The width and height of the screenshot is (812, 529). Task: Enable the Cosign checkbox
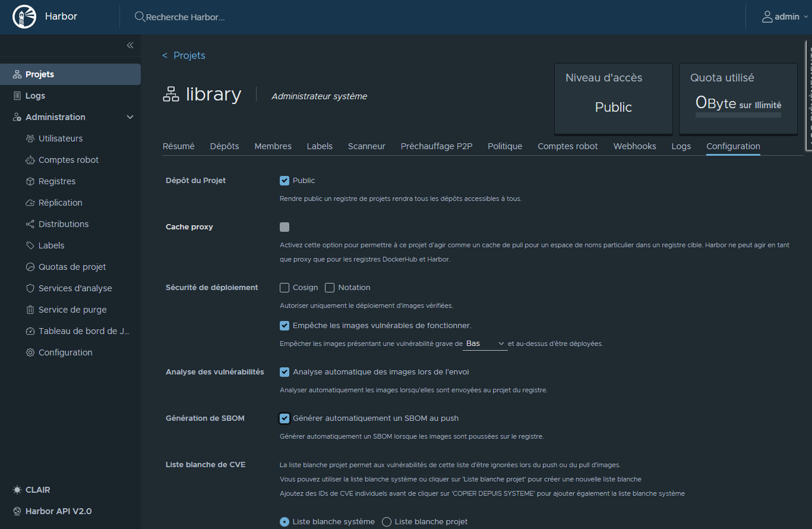pyautogui.click(x=285, y=288)
